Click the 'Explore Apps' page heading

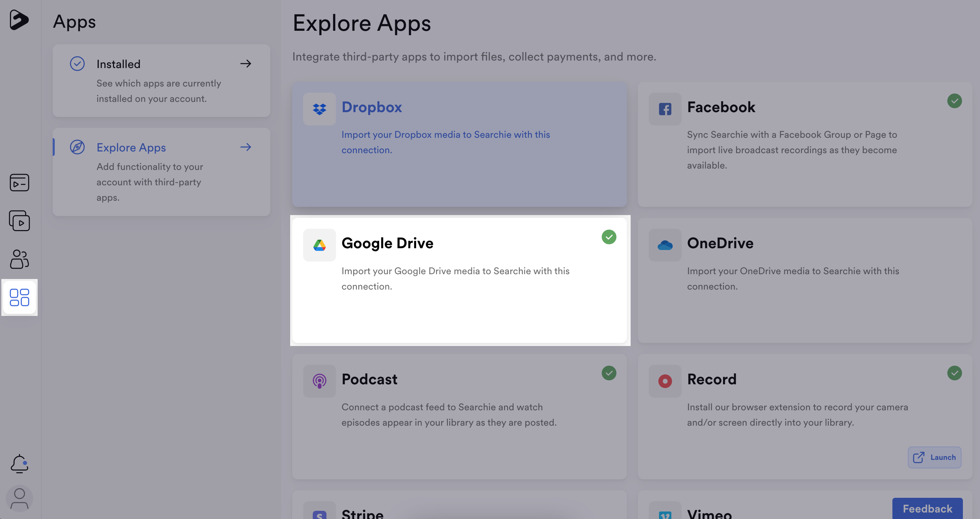pos(362,24)
